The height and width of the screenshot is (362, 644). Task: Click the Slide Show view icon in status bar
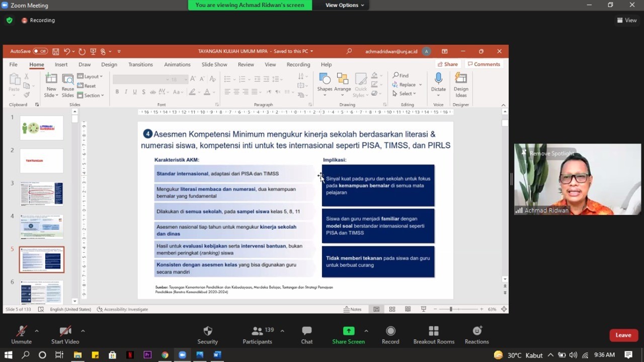click(424, 309)
